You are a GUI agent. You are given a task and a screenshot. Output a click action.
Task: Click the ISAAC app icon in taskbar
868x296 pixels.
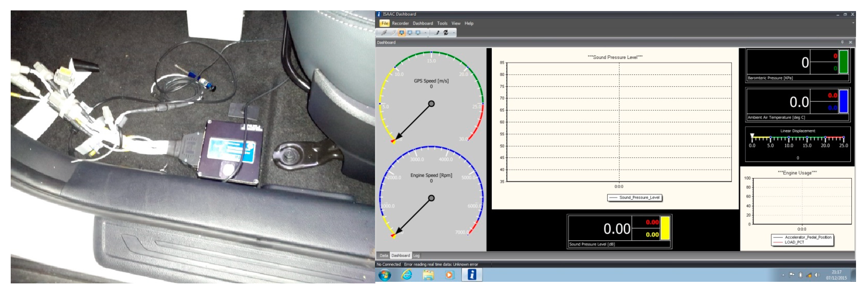[x=472, y=275]
